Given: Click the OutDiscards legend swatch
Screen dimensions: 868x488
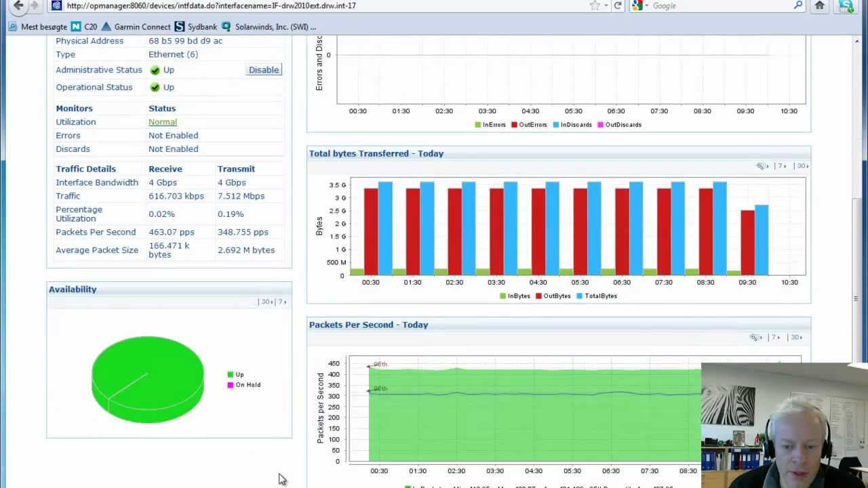Looking at the screenshot, I should (601, 125).
